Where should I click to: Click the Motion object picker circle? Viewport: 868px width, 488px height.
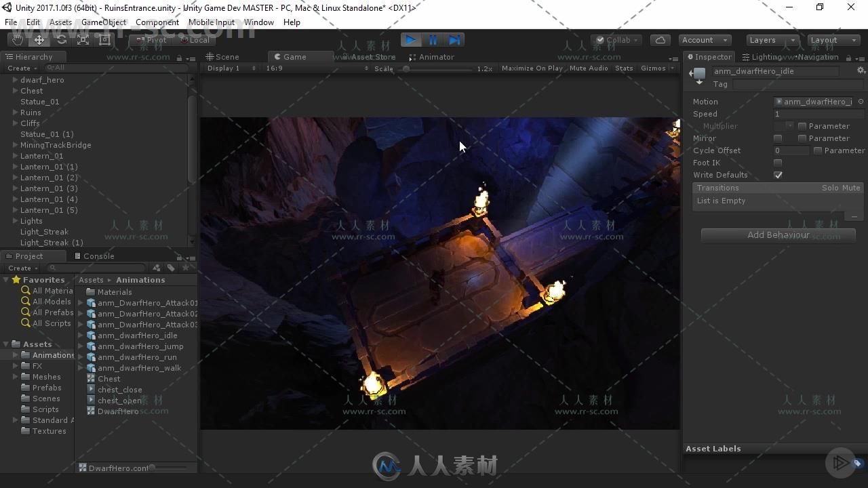tap(861, 102)
